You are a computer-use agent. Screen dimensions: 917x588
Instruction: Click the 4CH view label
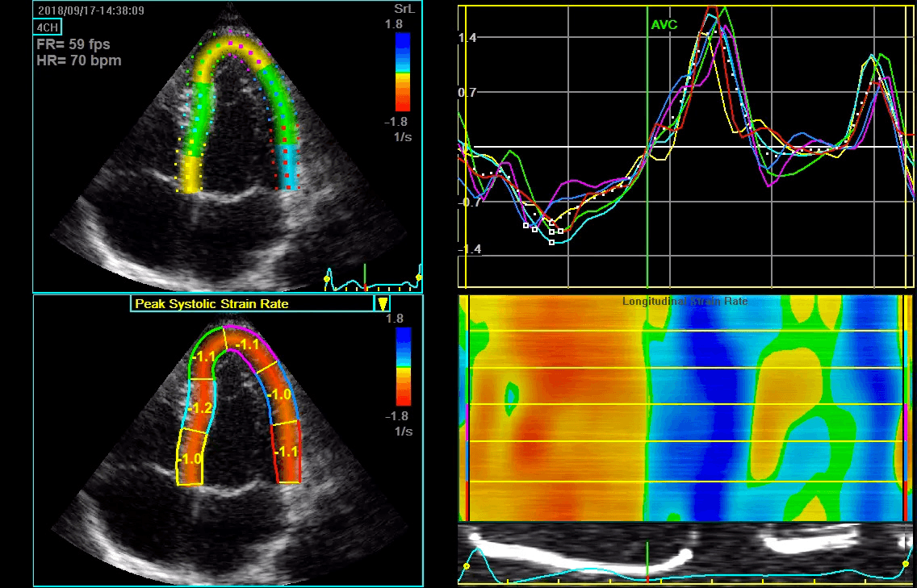click(x=47, y=27)
